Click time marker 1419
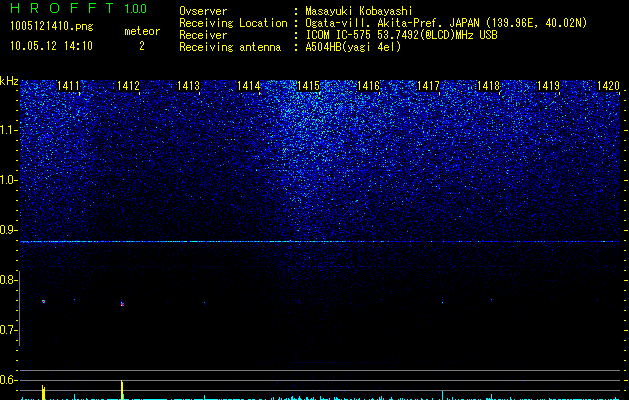Viewport: 629px width, 400px height. click(548, 86)
